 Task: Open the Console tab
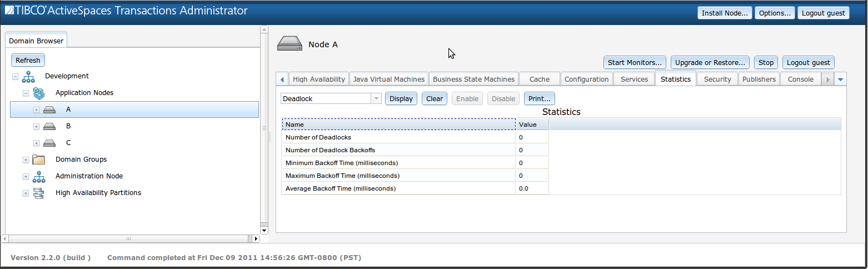click(x=801, y=79)
